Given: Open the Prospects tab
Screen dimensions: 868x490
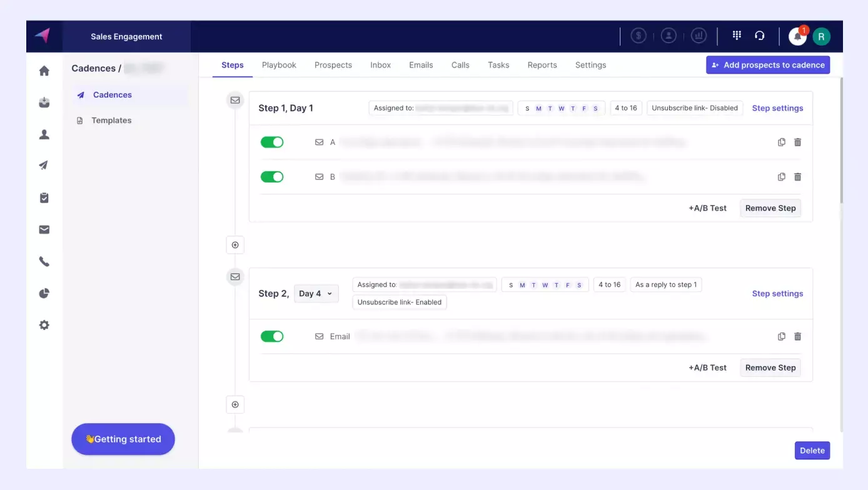Looking at the screenshot, I should [333, 65].
